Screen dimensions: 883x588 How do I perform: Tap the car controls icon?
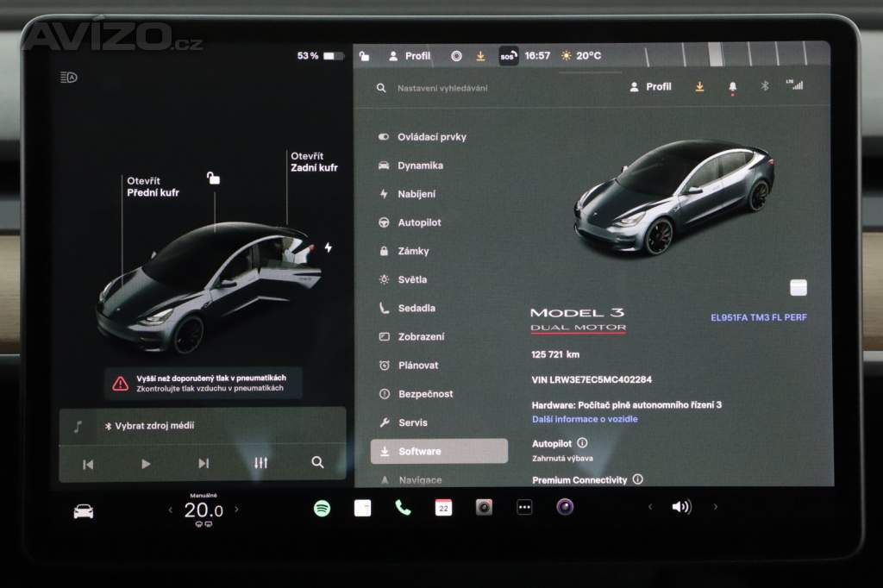(84, 511)
